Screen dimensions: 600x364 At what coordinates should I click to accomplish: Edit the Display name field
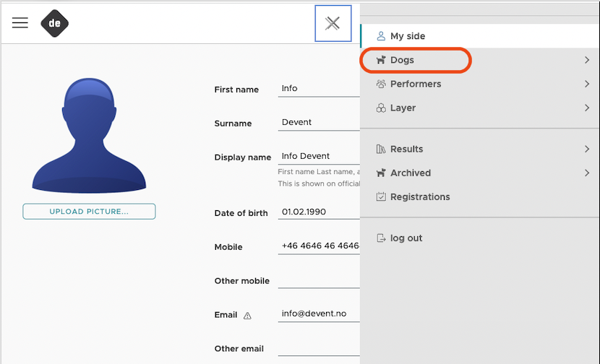[319, 157]
